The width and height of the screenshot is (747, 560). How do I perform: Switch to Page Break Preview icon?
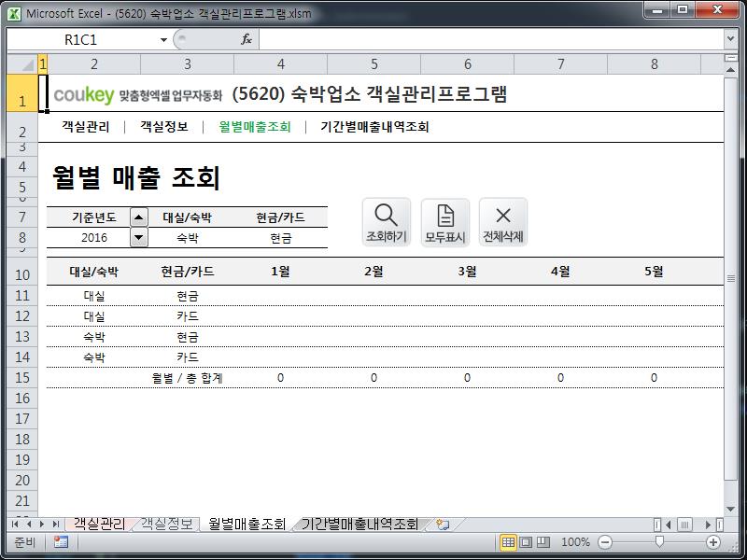(543, 542)
